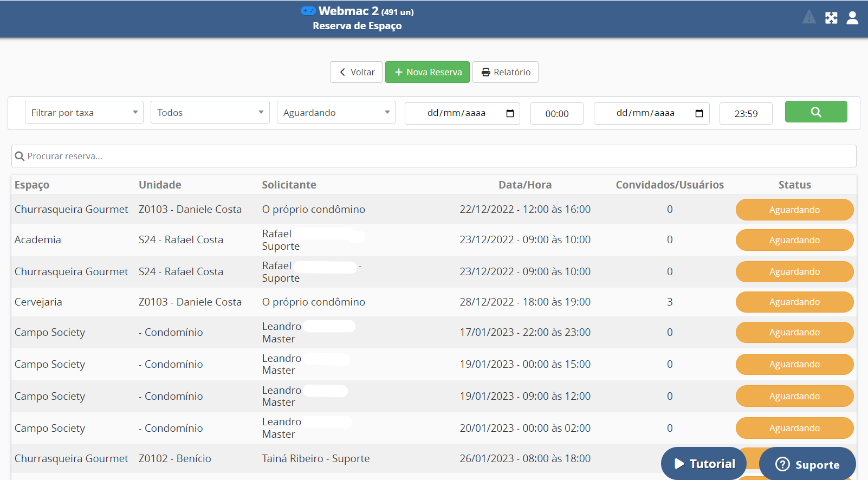Viewport: 868px width, 480px height.
Task: Click the Webmac 2 logo icon
Action: click(308, 11)
